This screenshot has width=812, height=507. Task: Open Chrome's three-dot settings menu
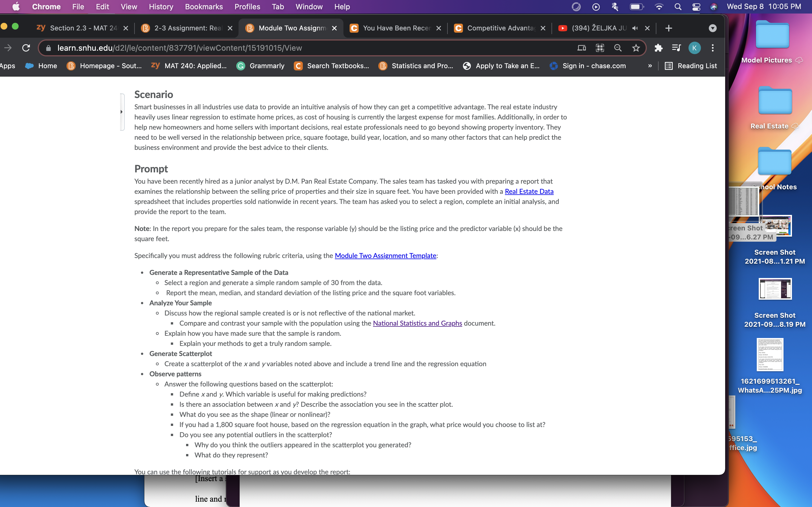point(713,48)
